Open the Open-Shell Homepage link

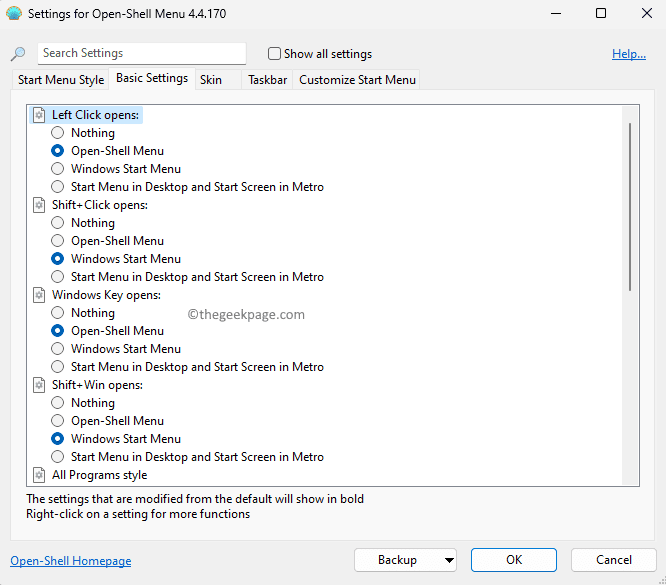click(x=70, y=561)
